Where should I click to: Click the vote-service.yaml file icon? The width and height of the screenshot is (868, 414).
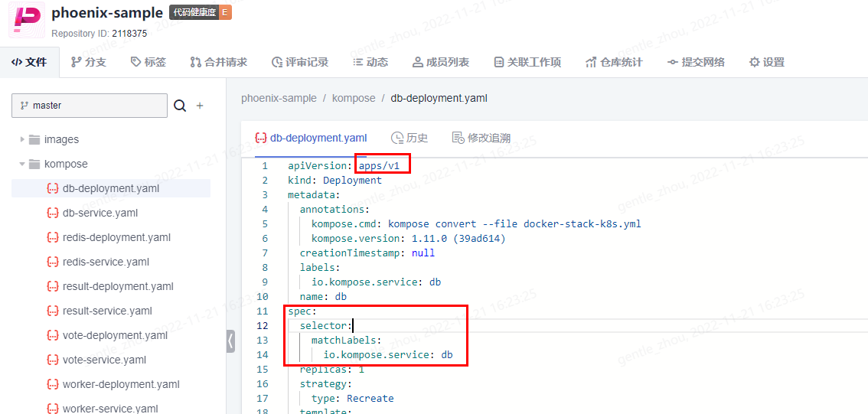53,359
